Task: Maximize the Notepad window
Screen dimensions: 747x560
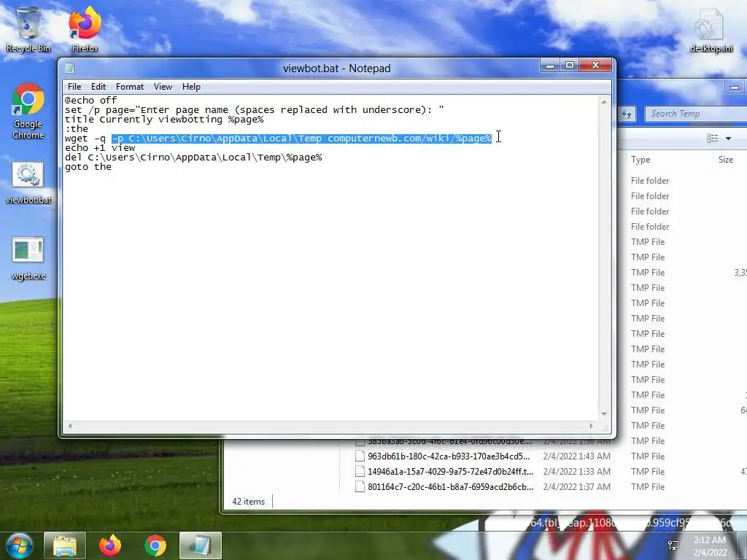Action: click(x=569, y=65)
